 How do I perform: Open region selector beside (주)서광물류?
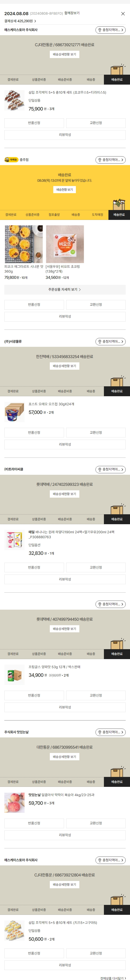pyautogui.click(x=111, y=342)
